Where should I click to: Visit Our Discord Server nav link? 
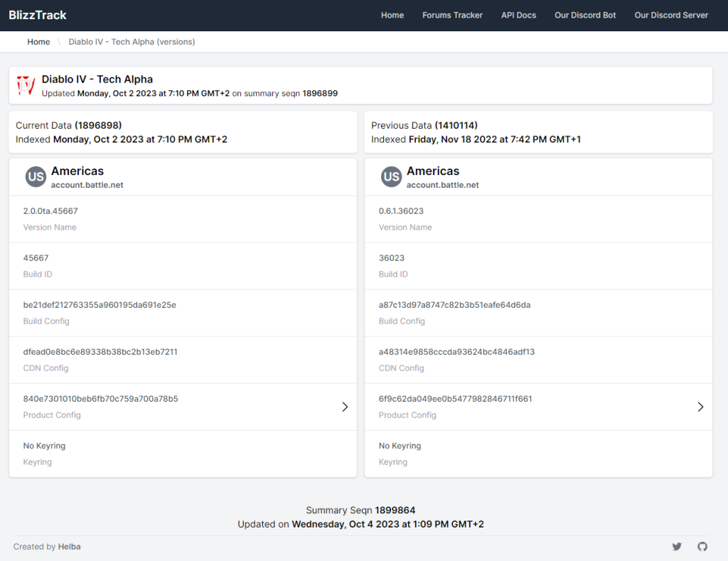(671, 15)
